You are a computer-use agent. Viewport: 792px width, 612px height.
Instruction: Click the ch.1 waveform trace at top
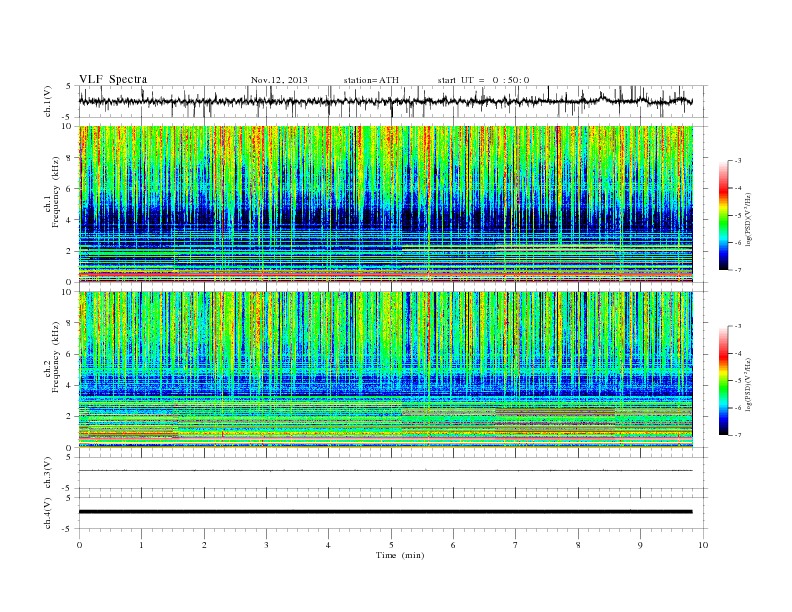coord(385,101)
